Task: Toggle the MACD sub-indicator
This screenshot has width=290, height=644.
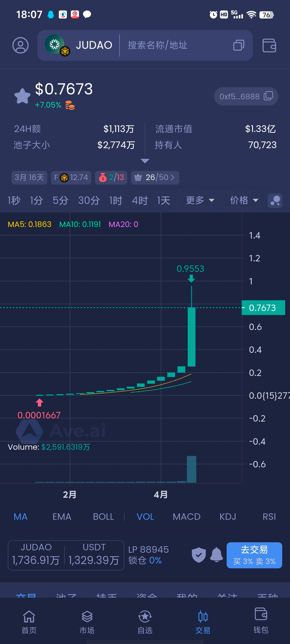Action: [187, 517]
